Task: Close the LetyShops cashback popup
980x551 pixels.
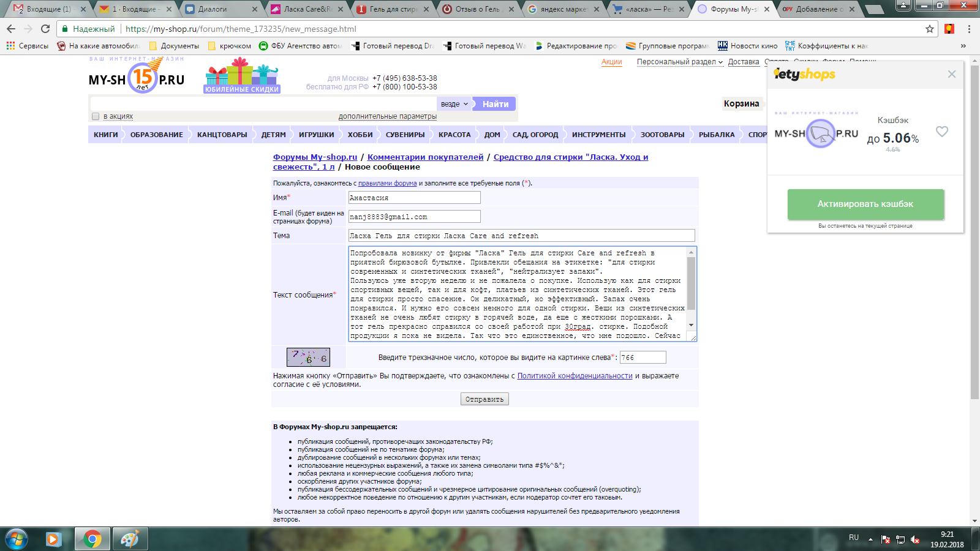Action: coord(951,74)
